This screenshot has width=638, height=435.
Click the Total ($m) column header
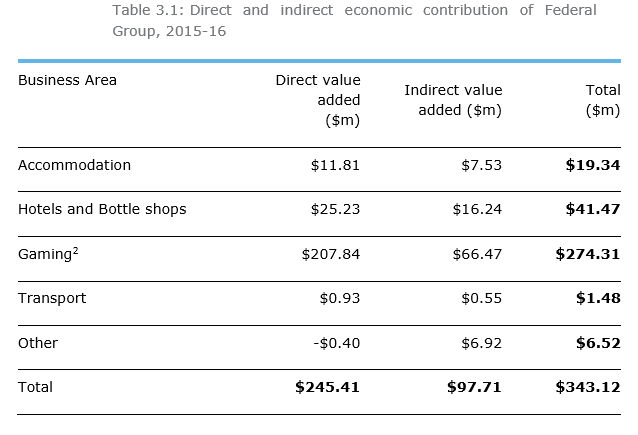point(602,100)
